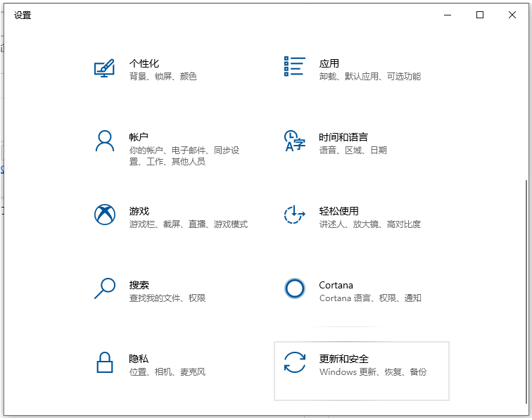Close the 设置 window
Viewport: 532px width, 420px height.
coord(512,15)
